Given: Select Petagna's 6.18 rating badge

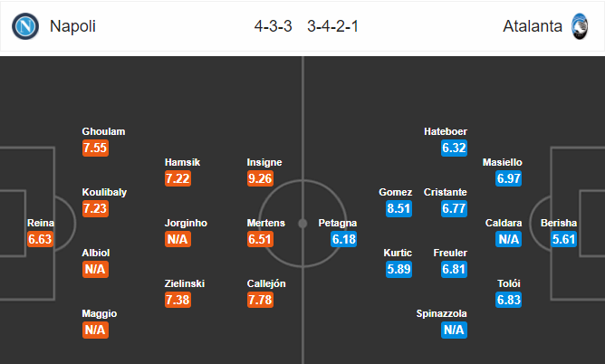Looking at the screenshot, I should pos(344,239).
